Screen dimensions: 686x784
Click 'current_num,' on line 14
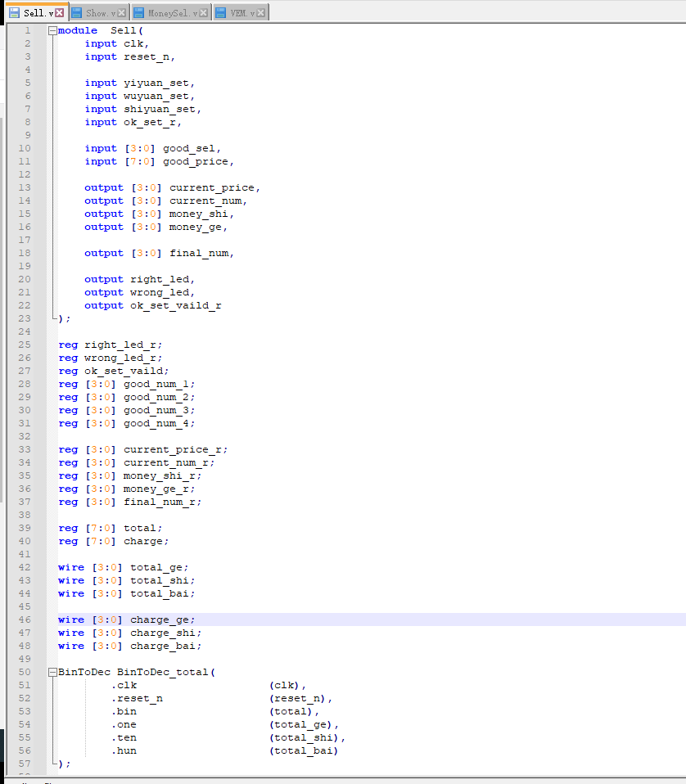click(208, 201)
